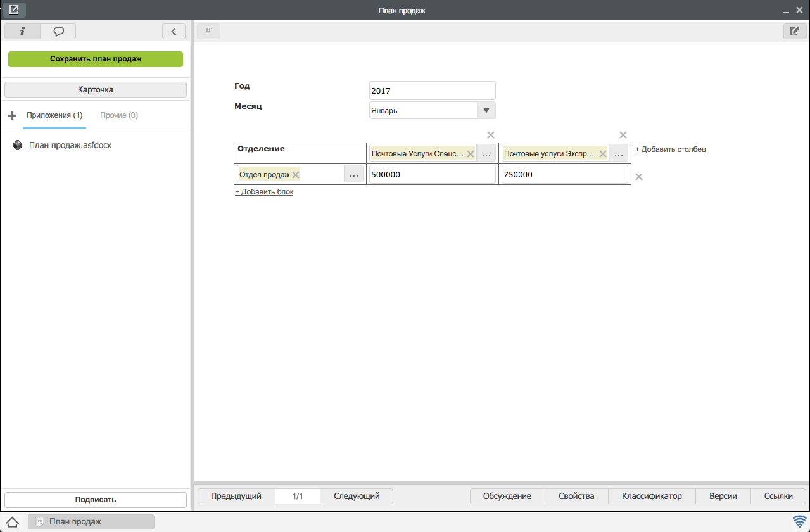Viewport: 810px width, 532px height.
Task: Delete the Отдел продаж row with X
Action: (639, 177)
